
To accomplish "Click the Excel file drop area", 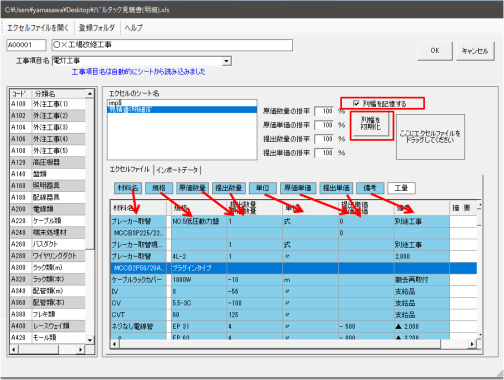I will coord(430,137).
